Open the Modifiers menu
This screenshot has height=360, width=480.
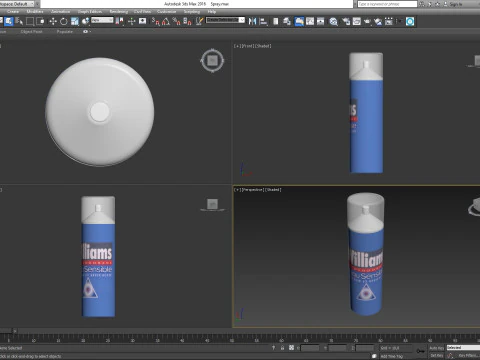click(35, 11)
